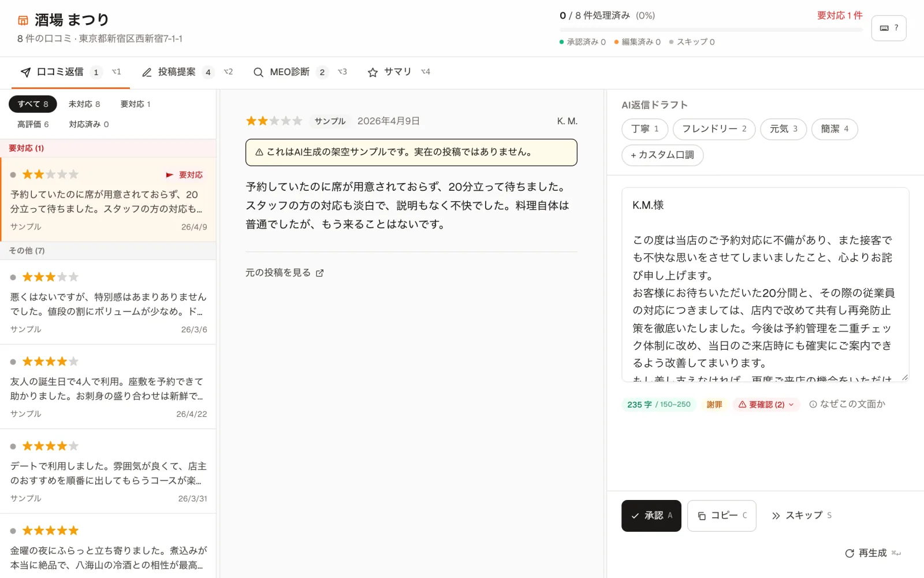
Task: Click the info icon beside なぜこの文面か
Action: coord(813,405)
